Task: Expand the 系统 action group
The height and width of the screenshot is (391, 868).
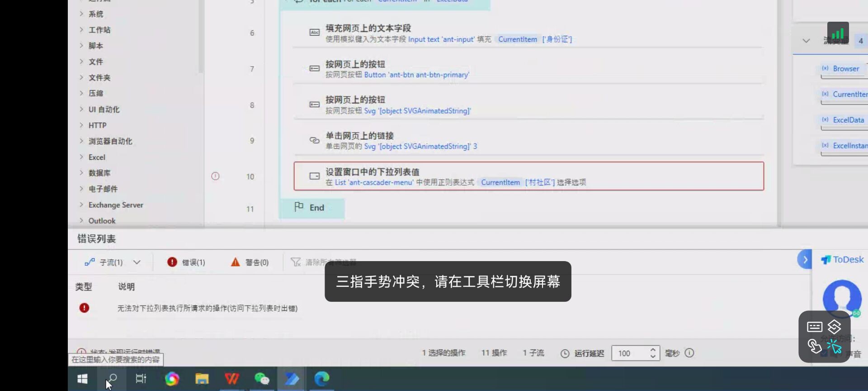Action: 81,14
